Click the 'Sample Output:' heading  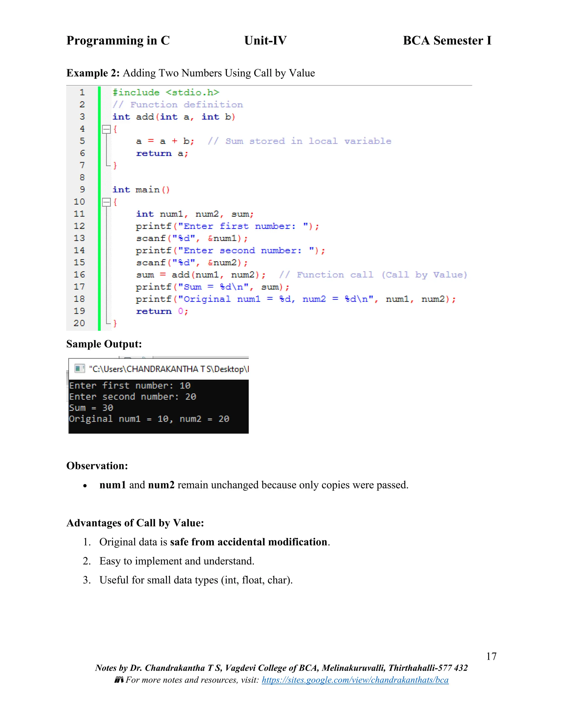(104, 344)
